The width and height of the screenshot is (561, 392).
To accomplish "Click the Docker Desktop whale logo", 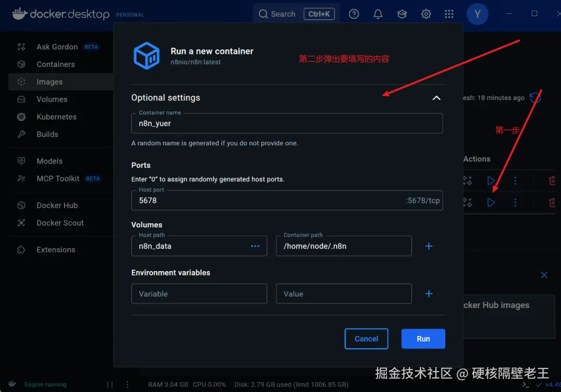I will point(20,13).
